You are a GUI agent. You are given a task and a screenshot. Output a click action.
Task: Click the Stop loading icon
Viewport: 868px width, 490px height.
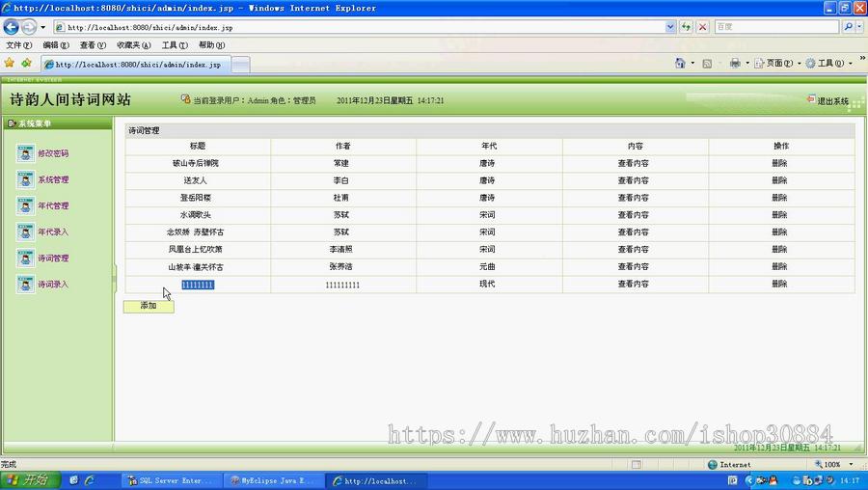tap(702, 27)
